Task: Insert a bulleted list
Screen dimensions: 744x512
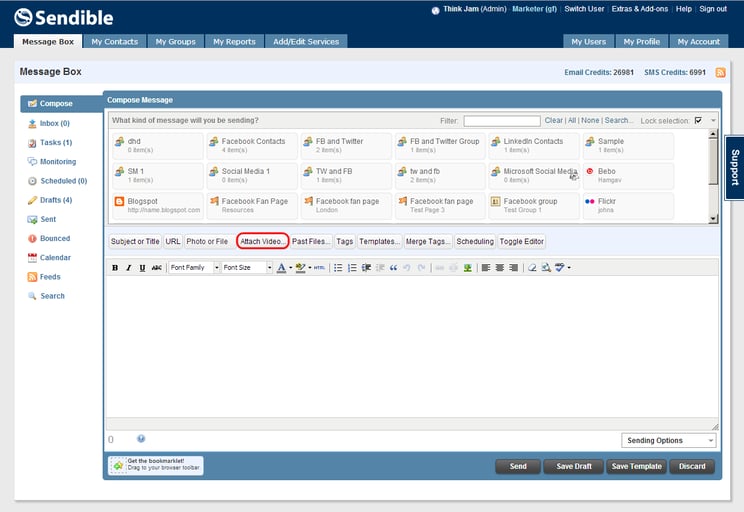Action: 338,268
